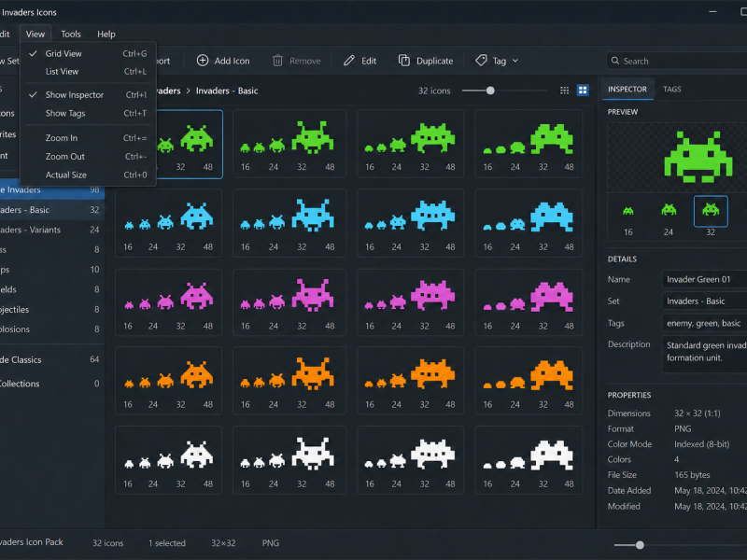Viewport: 747px width, 560px height.
Task: Select the first blue invader icon card
Action: pyautogui.click(x=169, y=223)
